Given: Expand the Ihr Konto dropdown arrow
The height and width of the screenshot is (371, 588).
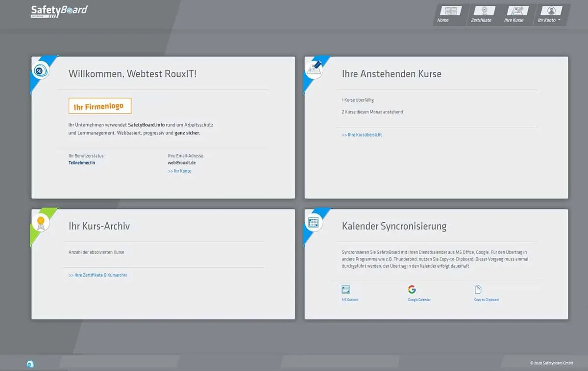Looking at the screenshot, I should point(559,20).
